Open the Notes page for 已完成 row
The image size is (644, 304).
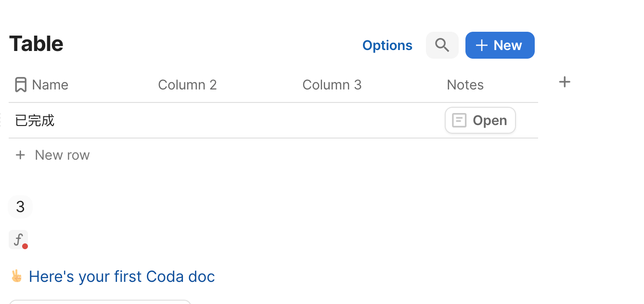click(x=480, y=120)
